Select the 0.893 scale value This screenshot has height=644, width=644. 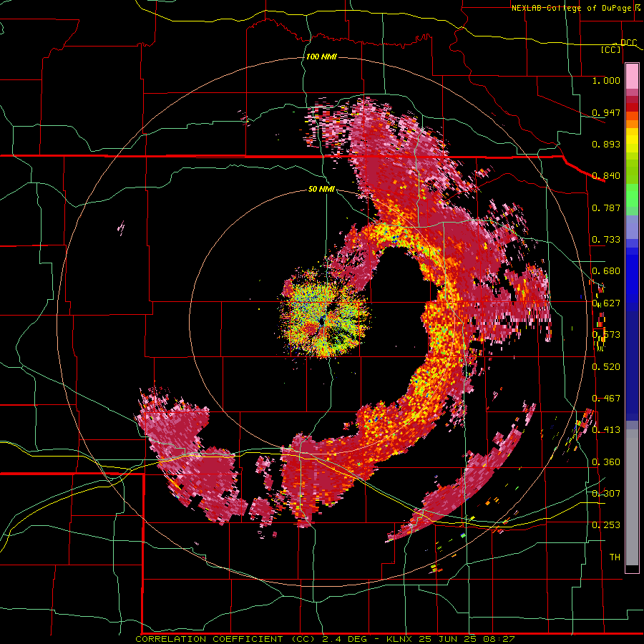(x=606, y=144)
